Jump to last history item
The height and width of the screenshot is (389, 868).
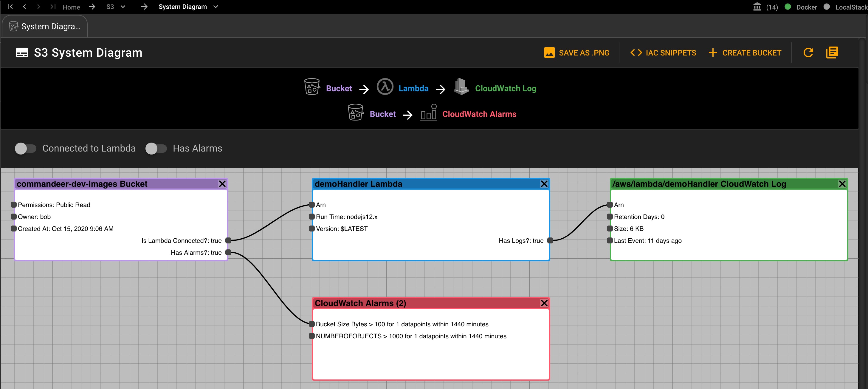tap(52, 7)
